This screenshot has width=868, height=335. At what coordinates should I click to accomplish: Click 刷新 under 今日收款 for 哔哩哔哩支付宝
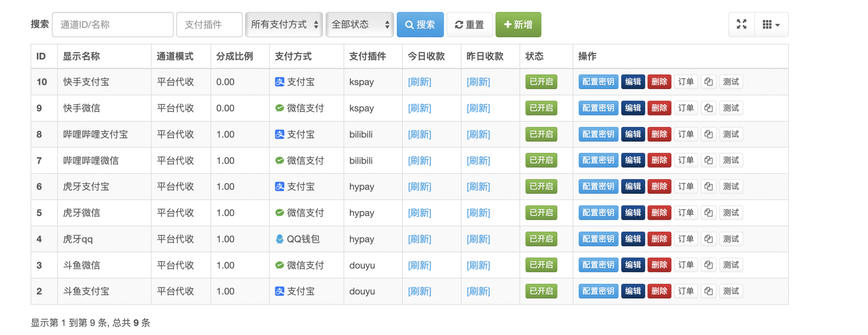point(420,134)
